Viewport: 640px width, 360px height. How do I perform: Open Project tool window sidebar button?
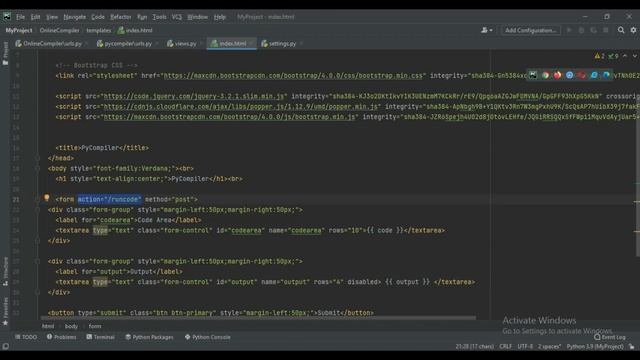(x=5, y=53)
